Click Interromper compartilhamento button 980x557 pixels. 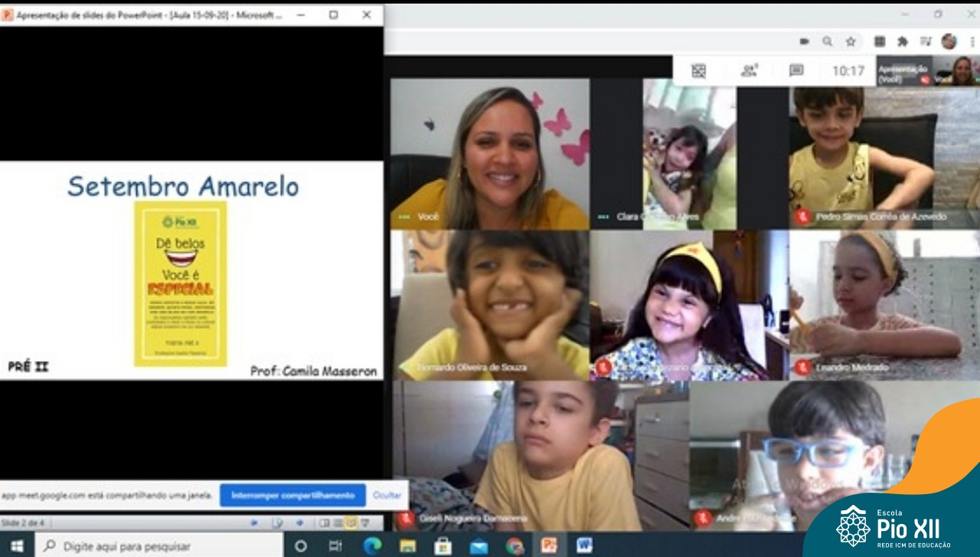tap(292, 495)
